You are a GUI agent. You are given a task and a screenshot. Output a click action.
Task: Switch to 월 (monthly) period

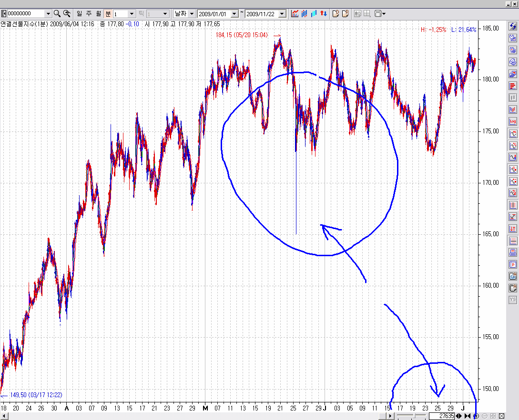[x=98, y=14]
